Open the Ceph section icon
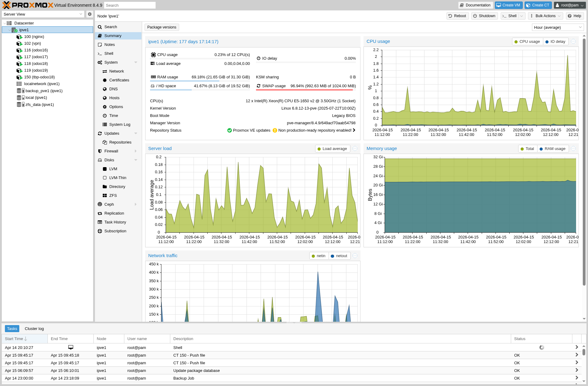The image size is (588, 386). click(x=100, y=204)
